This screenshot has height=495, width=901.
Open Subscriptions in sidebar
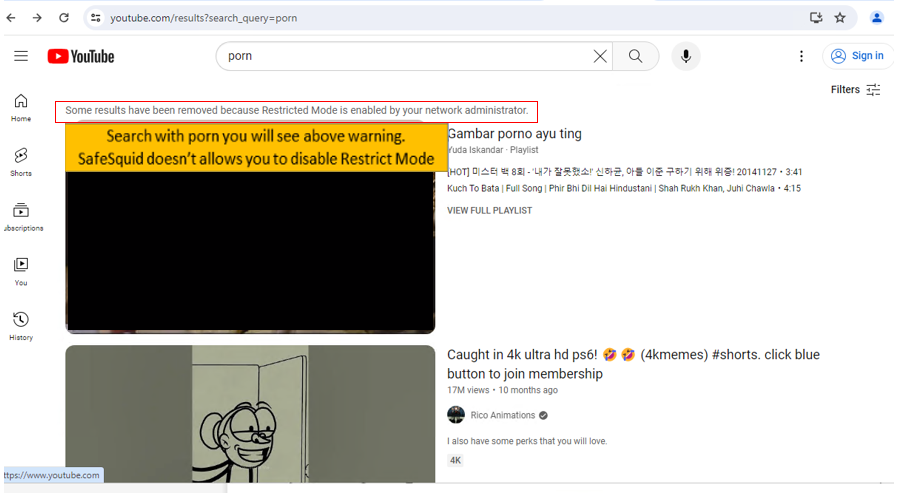[21, 217]
